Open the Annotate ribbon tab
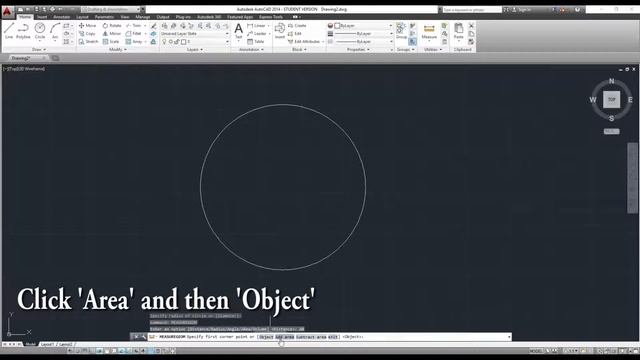 tap(62, 17)
